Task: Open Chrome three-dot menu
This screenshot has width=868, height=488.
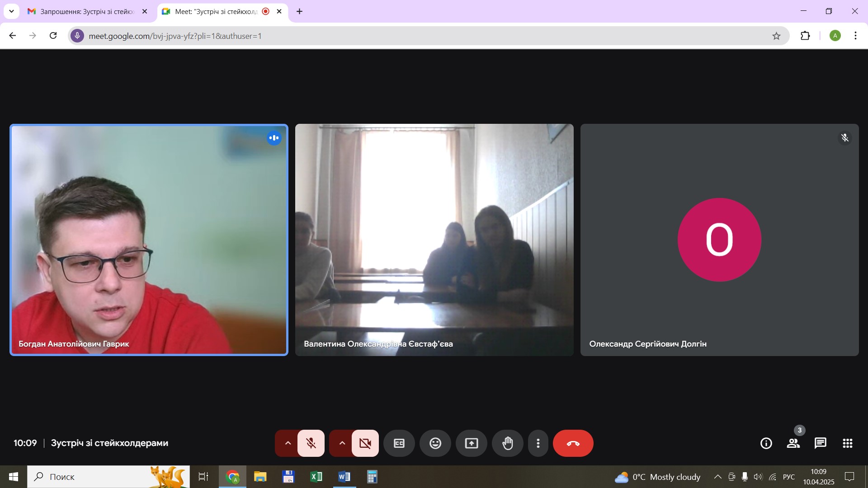Action: coord(855,36)
